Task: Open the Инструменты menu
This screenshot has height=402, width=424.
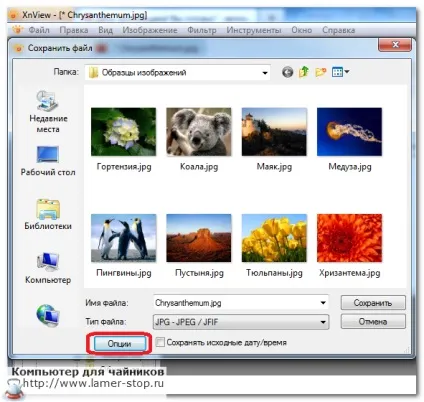Action: click(x=254, y=30)
